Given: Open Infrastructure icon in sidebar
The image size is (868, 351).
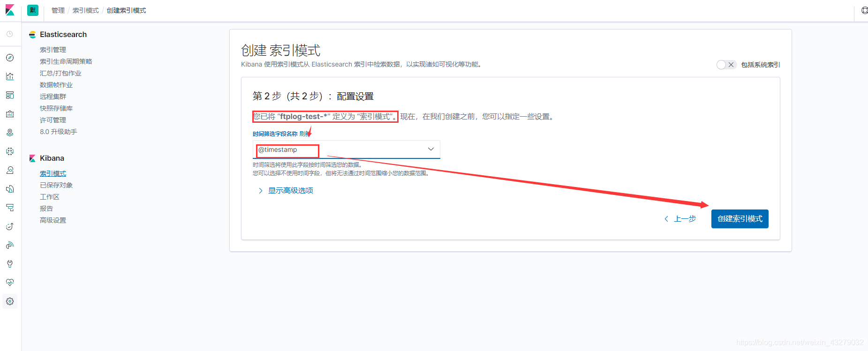Looking at the screenshot, I should point(10,170).
